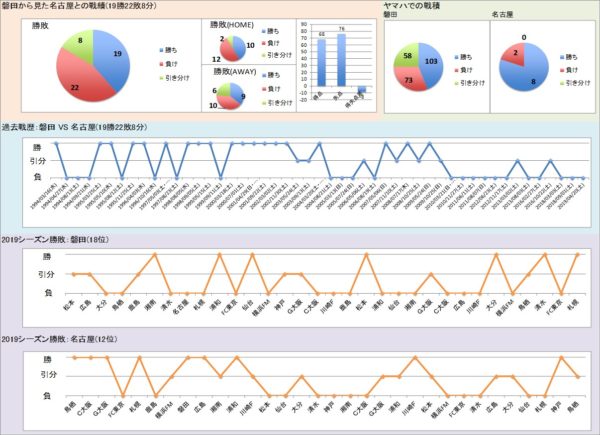Image resolution: width=600 pixels, height=435 pixels.
Task: Click the 引き分け legend marker in 勝敗(AWAY) chart
Action: (x=265, y=101)
